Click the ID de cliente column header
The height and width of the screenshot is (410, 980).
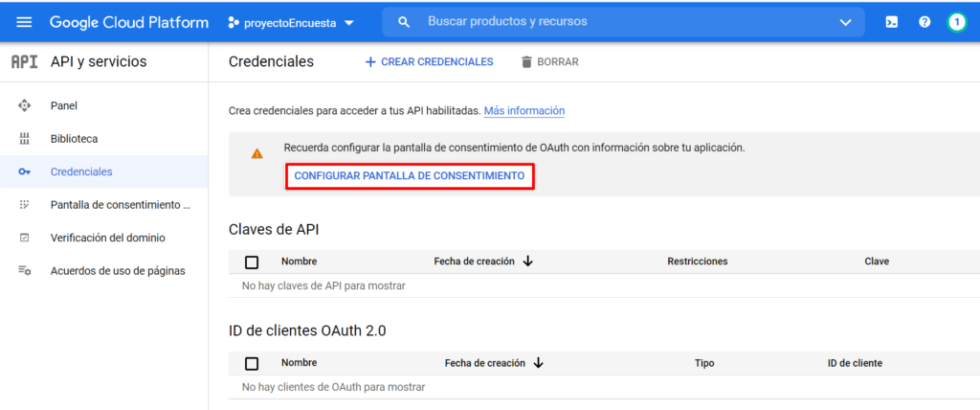pyautogui.click(x=855, y=363)
